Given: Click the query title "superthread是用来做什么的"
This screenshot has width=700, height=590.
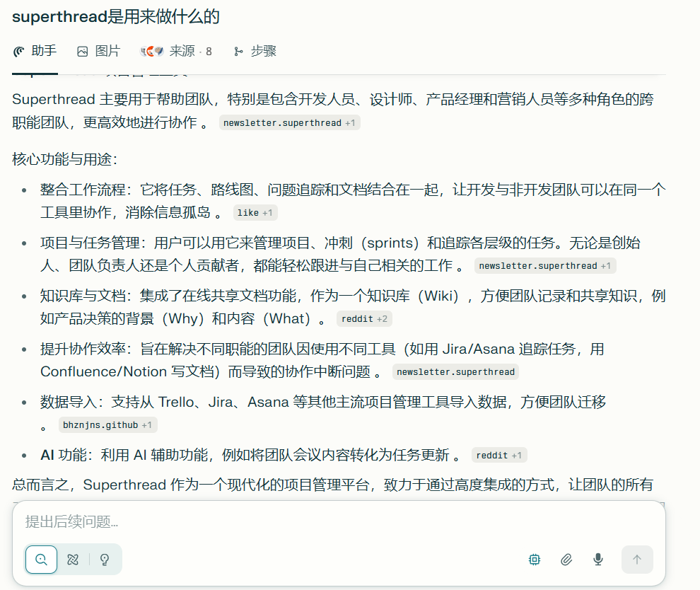Looking at the screenshot, I should (115, 17).
